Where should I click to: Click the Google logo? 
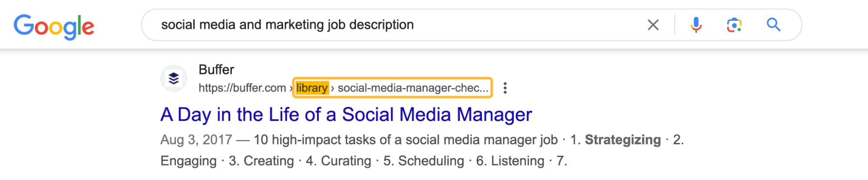pos(54,26)
